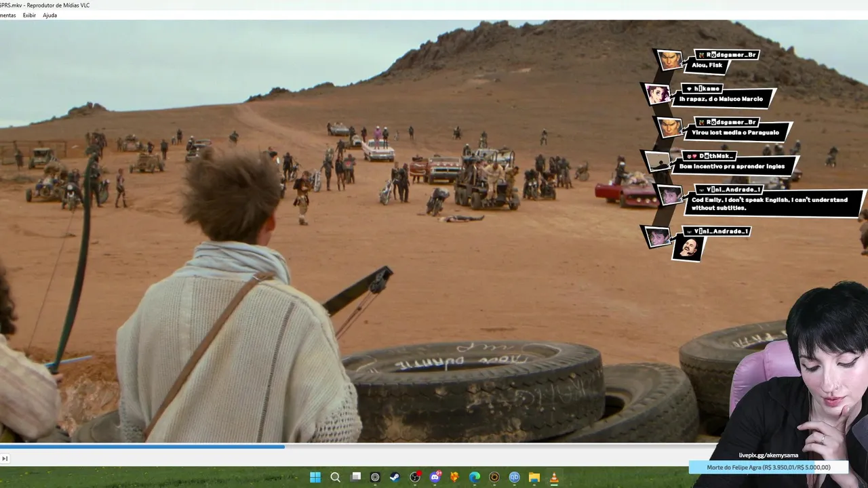Screen dimensions: 868x488
Task: Click the 'Morte do Felipe Agra' donation goal bar
Action: 769,467
